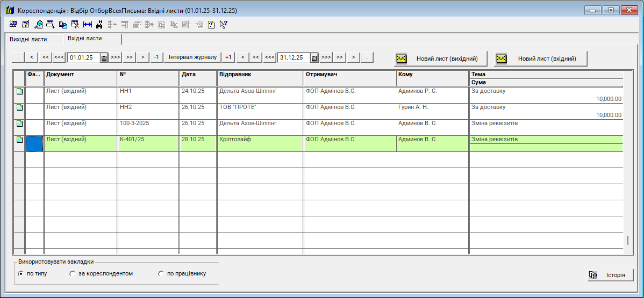Click the view record magnifier icon
644x298 pixels.
[x=38, y=24]
